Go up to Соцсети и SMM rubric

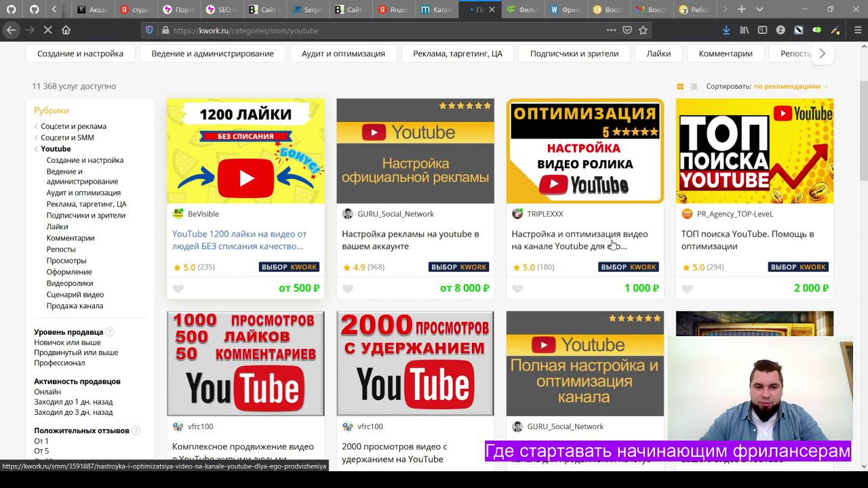point(67,138)
